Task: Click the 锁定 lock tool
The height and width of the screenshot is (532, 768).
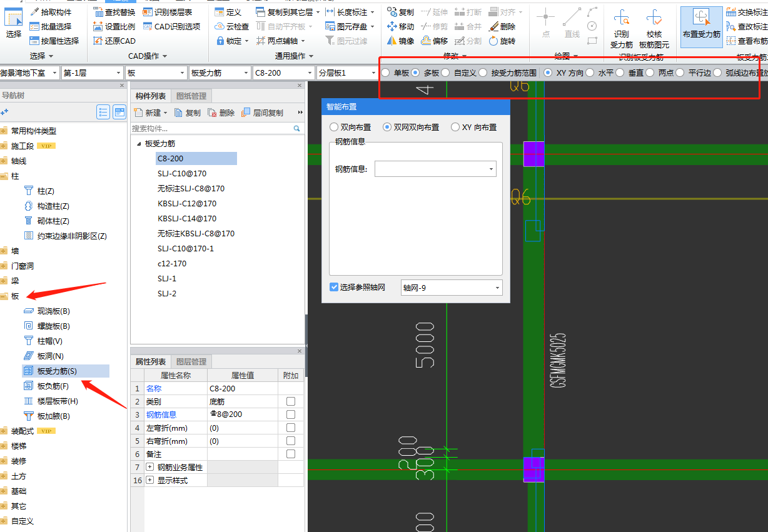Action: 232,41
